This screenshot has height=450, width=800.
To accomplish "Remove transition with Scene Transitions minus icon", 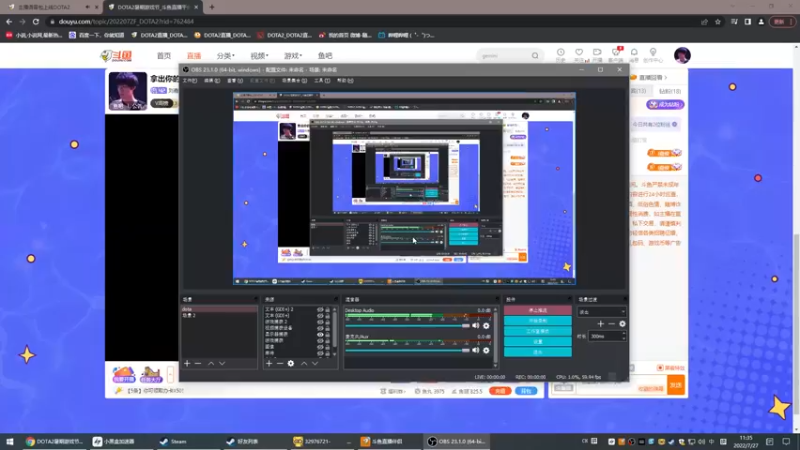I will tap(611, 323).
